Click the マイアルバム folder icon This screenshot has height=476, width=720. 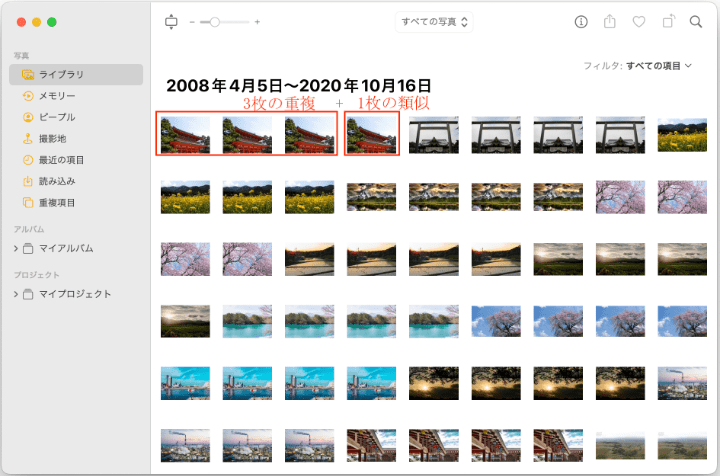(x=28, y=248)
